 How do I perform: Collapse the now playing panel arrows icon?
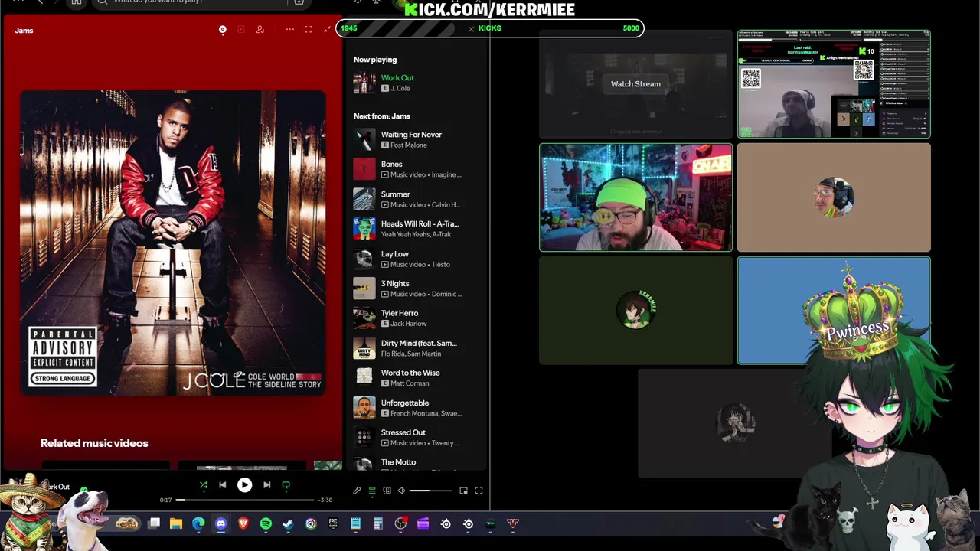pyautogui.click(x=327, y=30)
